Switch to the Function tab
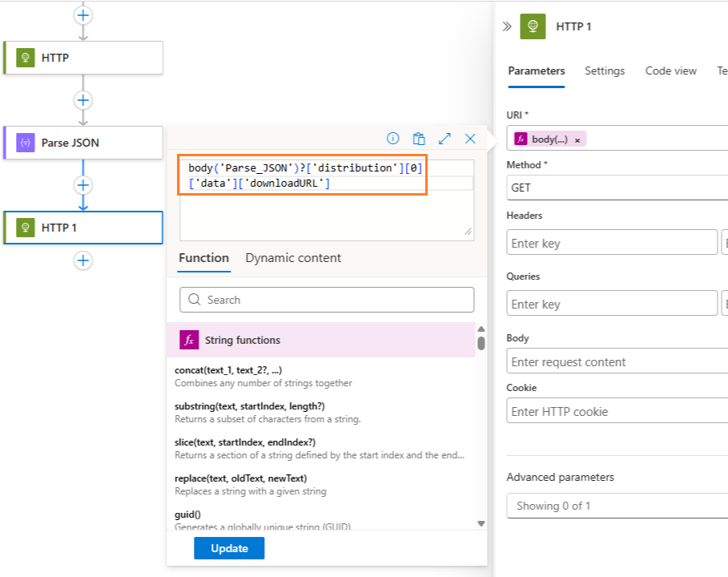Screen dimensions: 728x577 [x=203, y=258]
